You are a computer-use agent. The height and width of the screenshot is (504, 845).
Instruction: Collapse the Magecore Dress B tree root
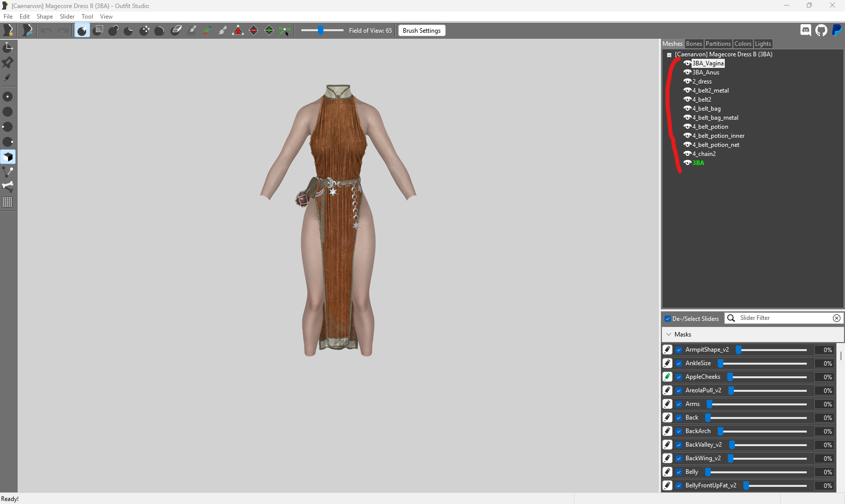pyautogui.click(x=669, y=55)
